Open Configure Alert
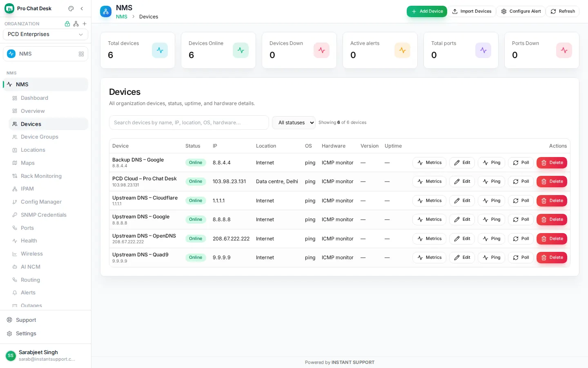Screen dimensions: 588x368 point(521,11)
